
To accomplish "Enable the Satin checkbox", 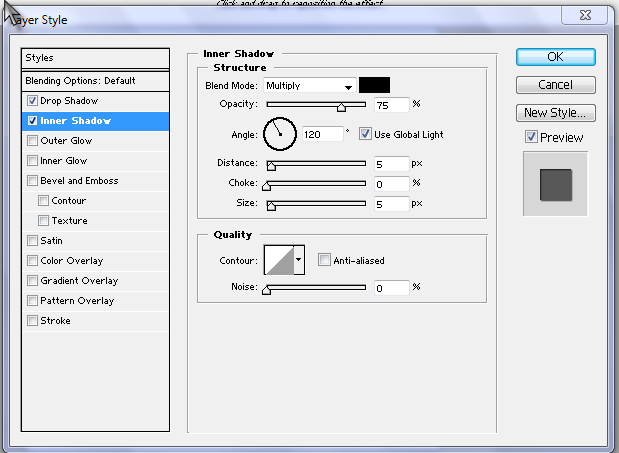I will coord(32,241).
